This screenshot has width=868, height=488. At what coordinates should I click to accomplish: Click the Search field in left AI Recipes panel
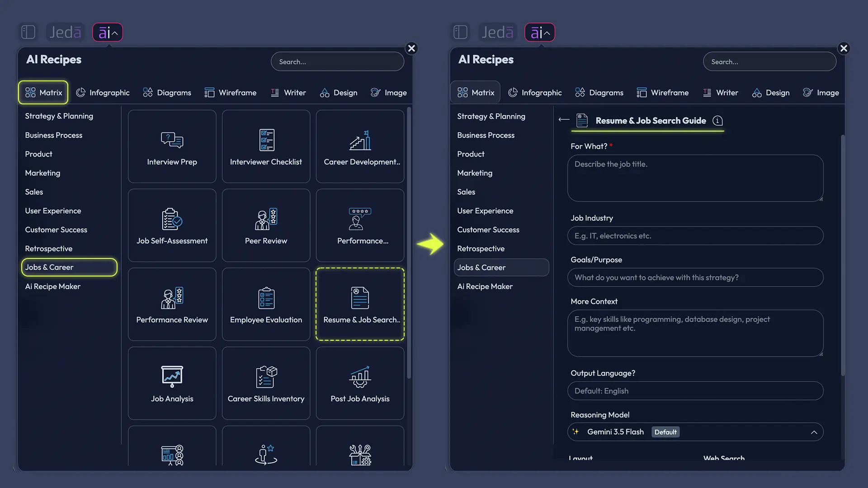coord(337,61)
